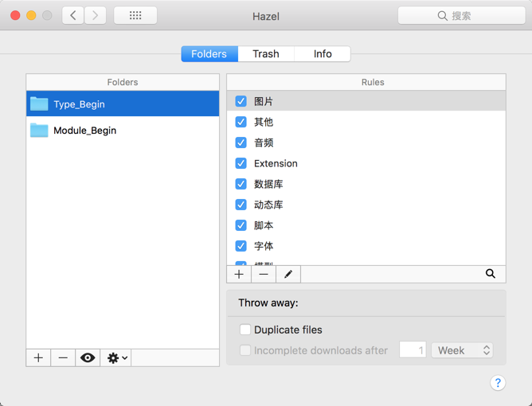Disable the Extension rule checkbox

click(241, 163)
